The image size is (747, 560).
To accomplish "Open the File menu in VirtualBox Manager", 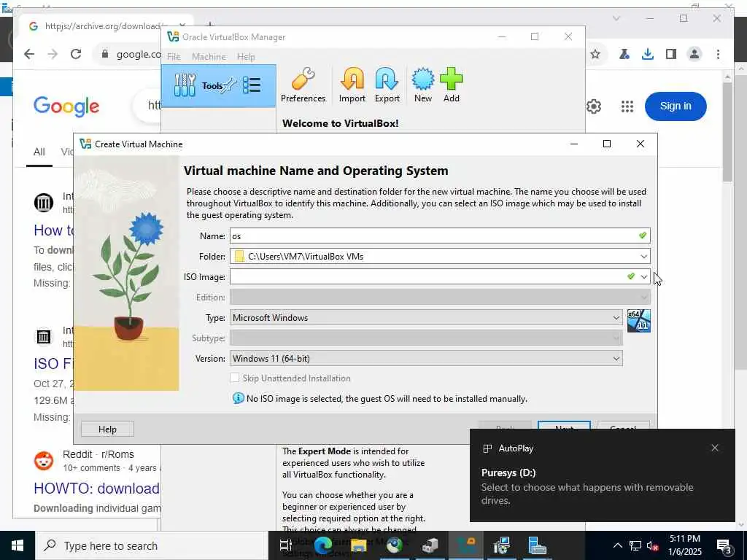I will (x=174, y=57).
